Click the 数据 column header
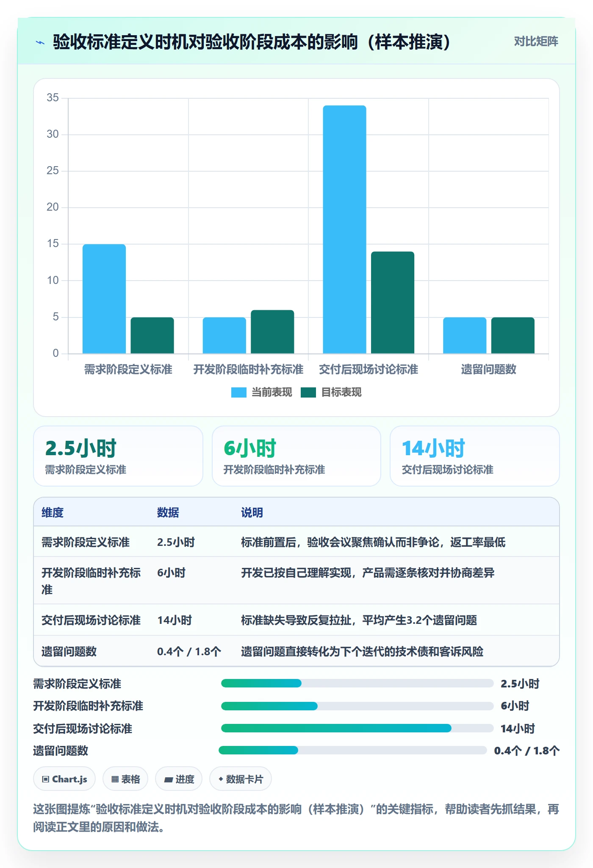The width and height of the screenshot is (593, 868). 168,512
